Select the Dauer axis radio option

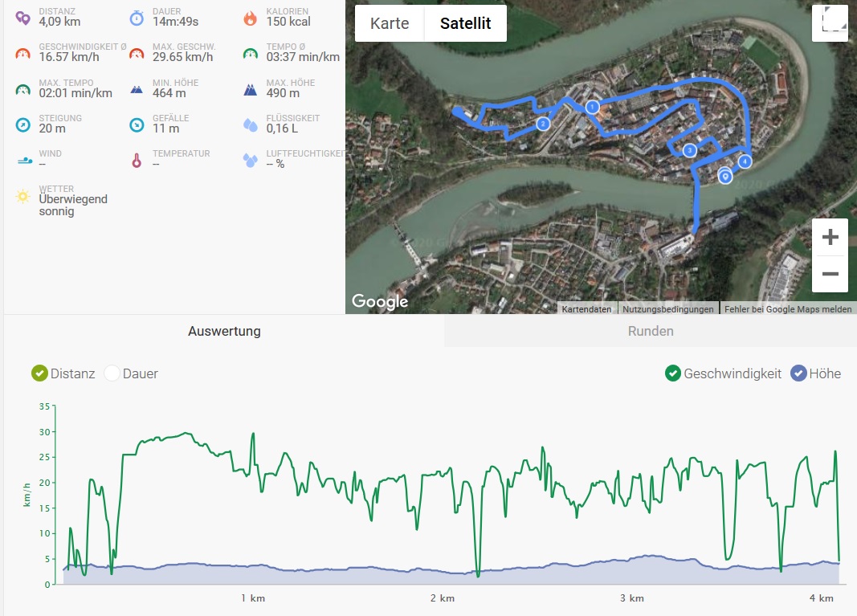pos(112,373)
